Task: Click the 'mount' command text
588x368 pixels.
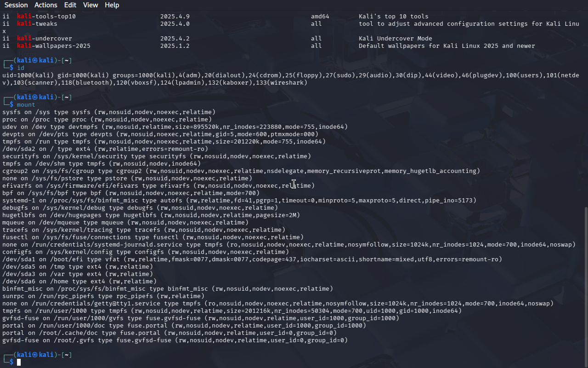Action: pyautogui.click(x=26, y=104)
